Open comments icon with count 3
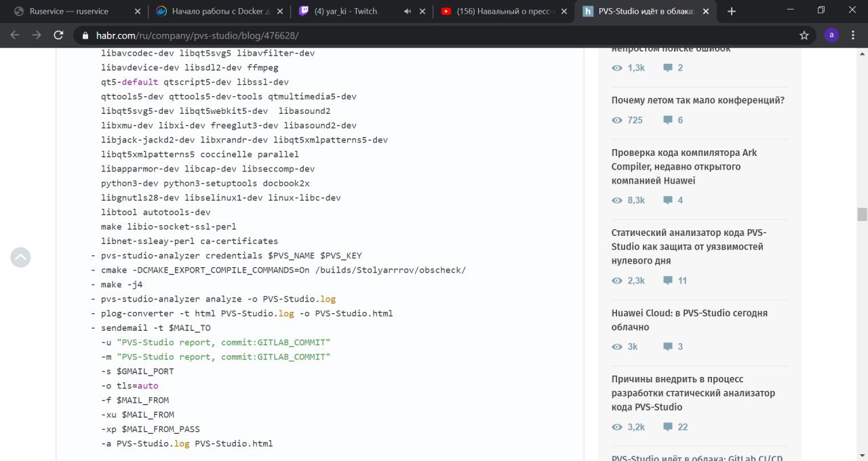This screenshot has width=868, height=461. pos(668,346)
